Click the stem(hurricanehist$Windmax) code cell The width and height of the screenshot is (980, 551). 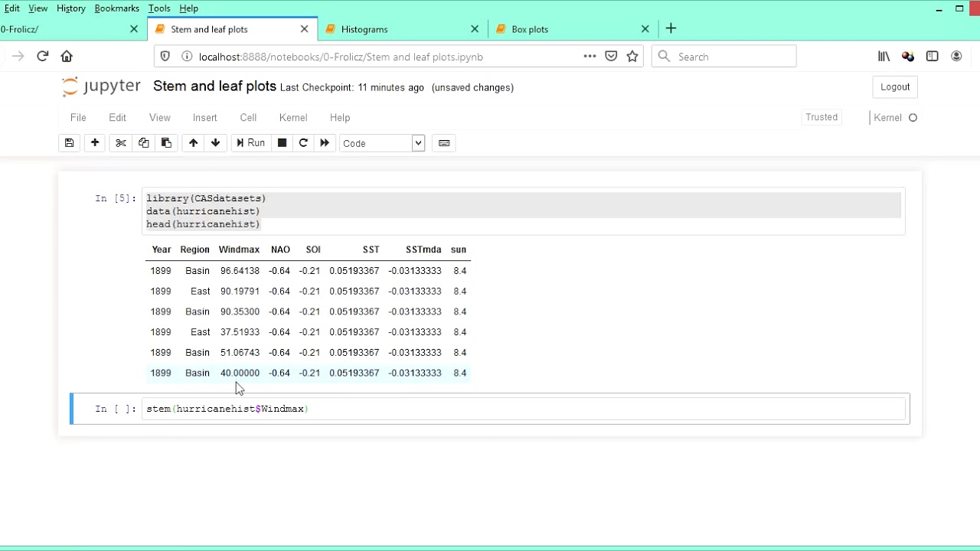coord(524,409)
